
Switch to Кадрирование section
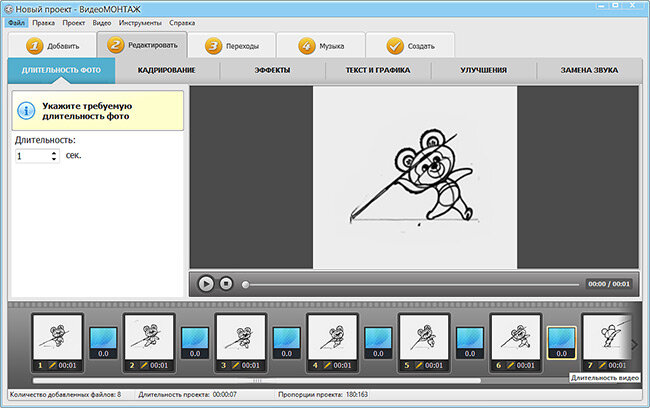(x=167, y=70)
